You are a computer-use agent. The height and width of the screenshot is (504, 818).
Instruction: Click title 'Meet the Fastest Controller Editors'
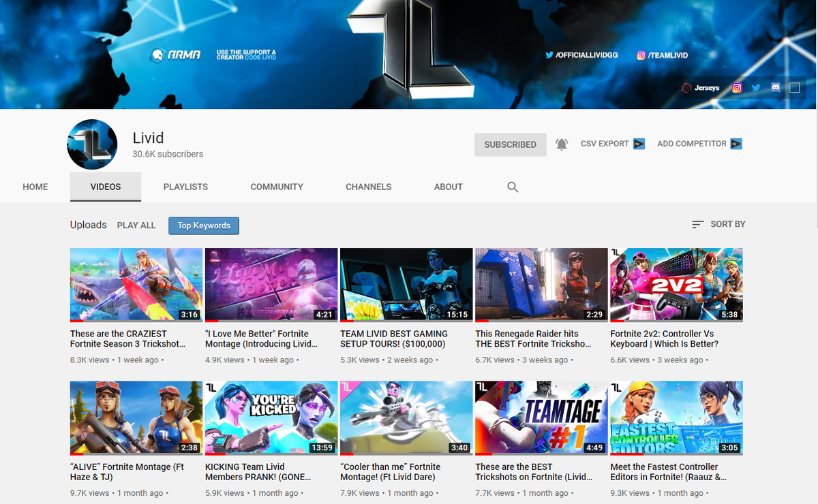point(669,472)
